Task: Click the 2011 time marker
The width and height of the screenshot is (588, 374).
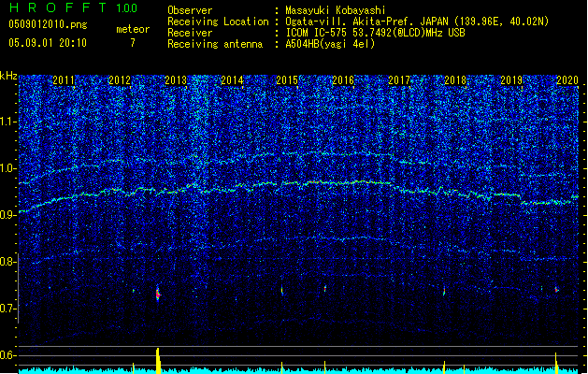Action: coord(64,80)
